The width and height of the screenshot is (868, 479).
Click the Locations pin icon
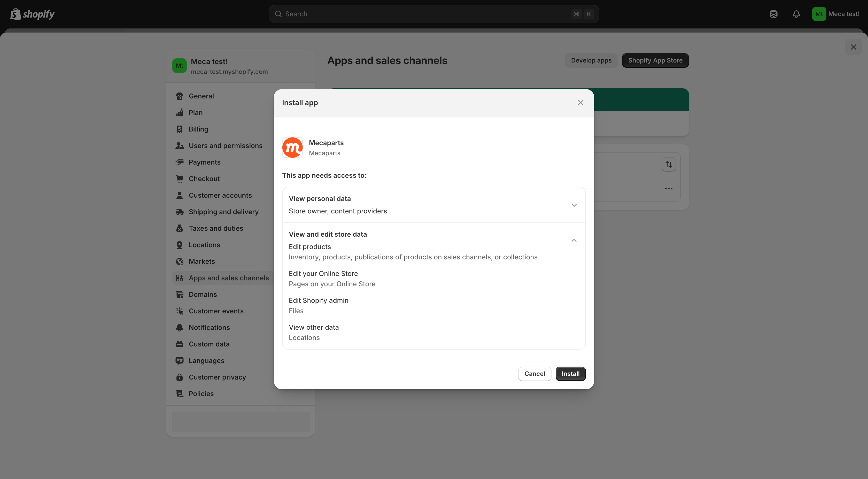[180, 245]
